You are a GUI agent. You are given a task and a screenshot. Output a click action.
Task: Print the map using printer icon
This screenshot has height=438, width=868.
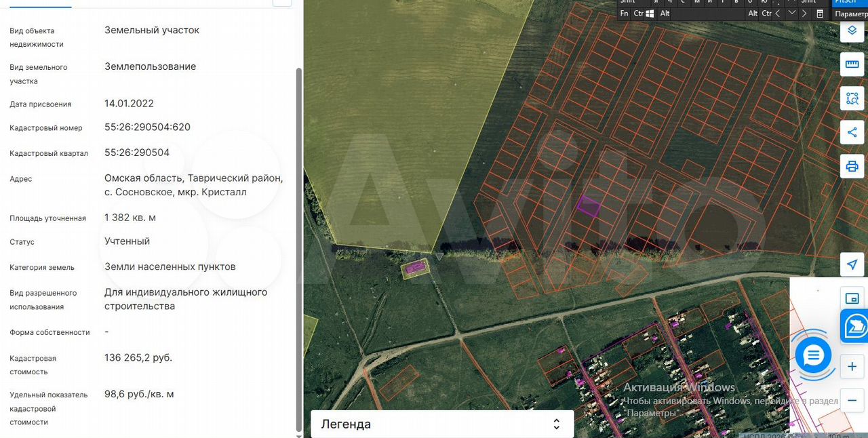[x=852, y=166]
